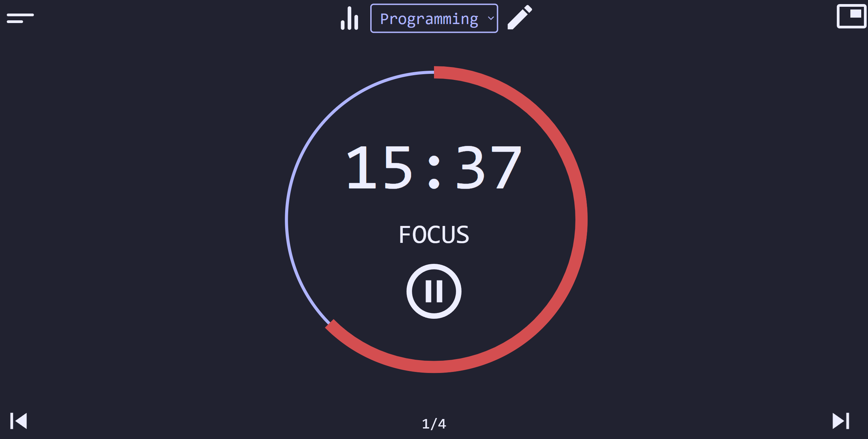Toggle the picture-in-picture window mode
This screenshot has height=439, width=868.
tap(850, 17)
